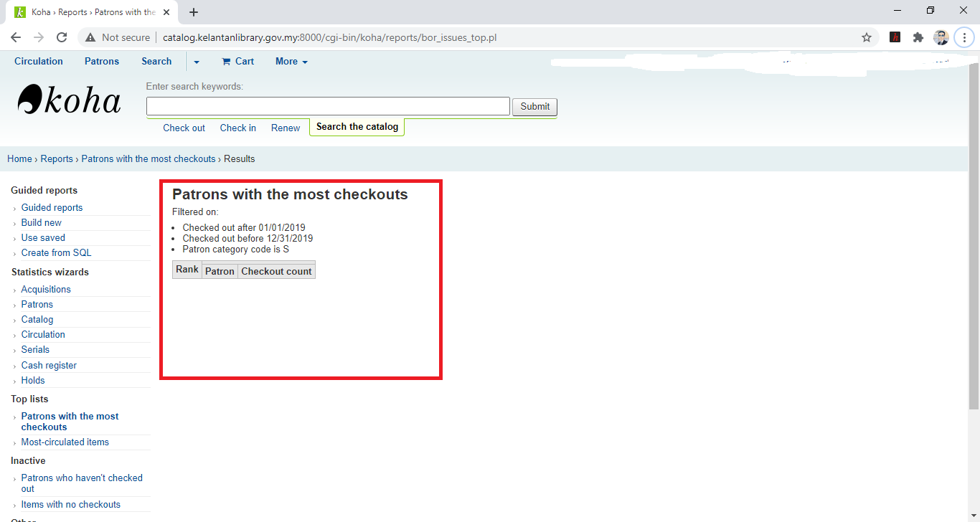Click the search keywords input field
Screen dimensions: 980x522
pos(328,106)
